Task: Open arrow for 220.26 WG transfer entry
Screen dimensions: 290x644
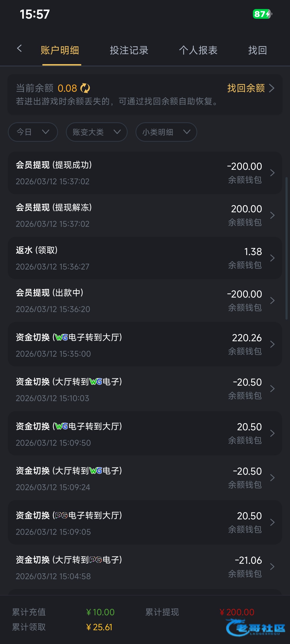Action: (x=272, y=344)
